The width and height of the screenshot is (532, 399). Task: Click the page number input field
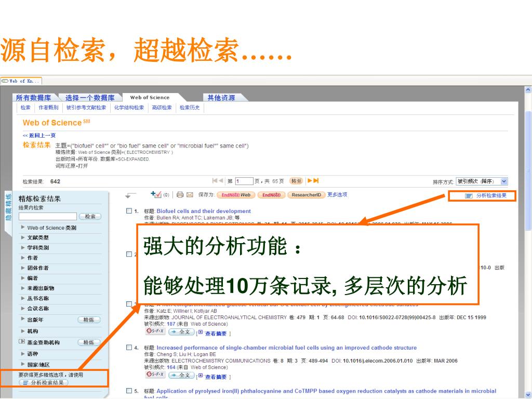[x=244, y=181]
